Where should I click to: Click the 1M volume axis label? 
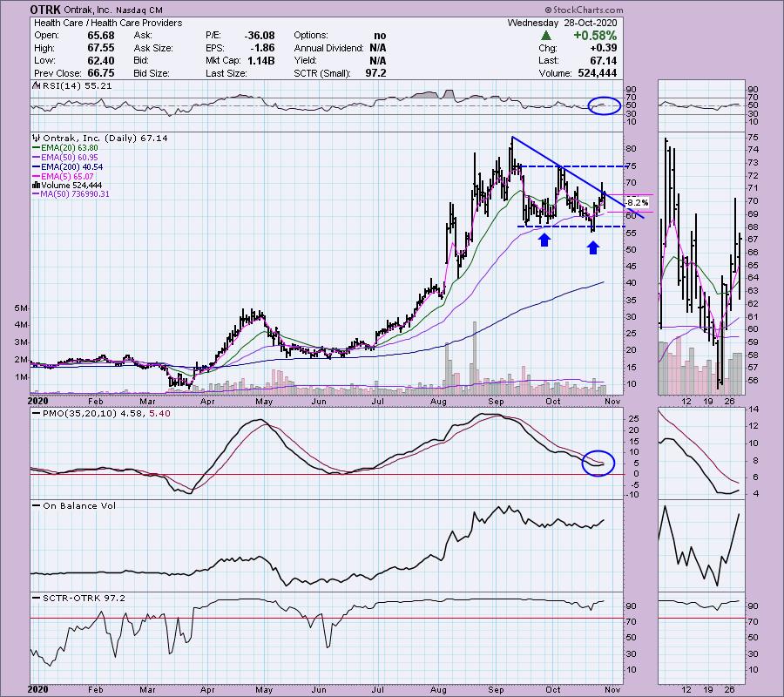click(x=21, y=377)
